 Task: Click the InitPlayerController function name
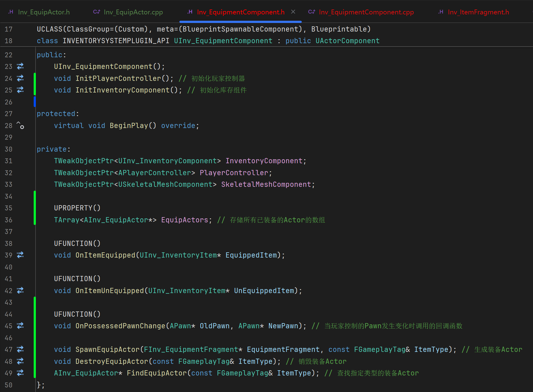point(118,78)
